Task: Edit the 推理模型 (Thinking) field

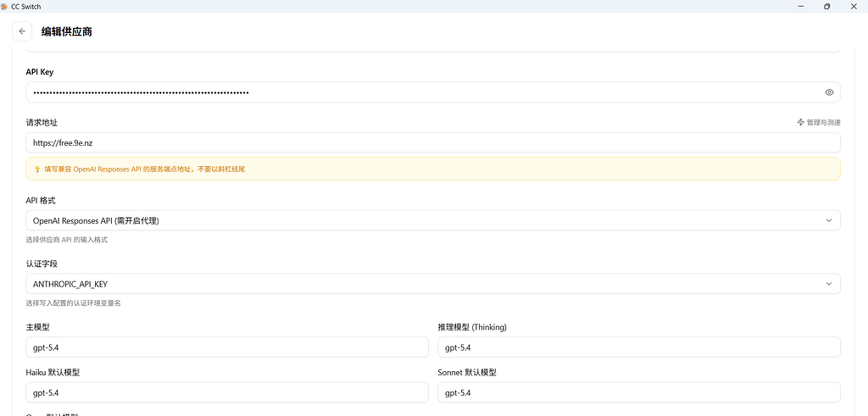Action: point(639,347)
